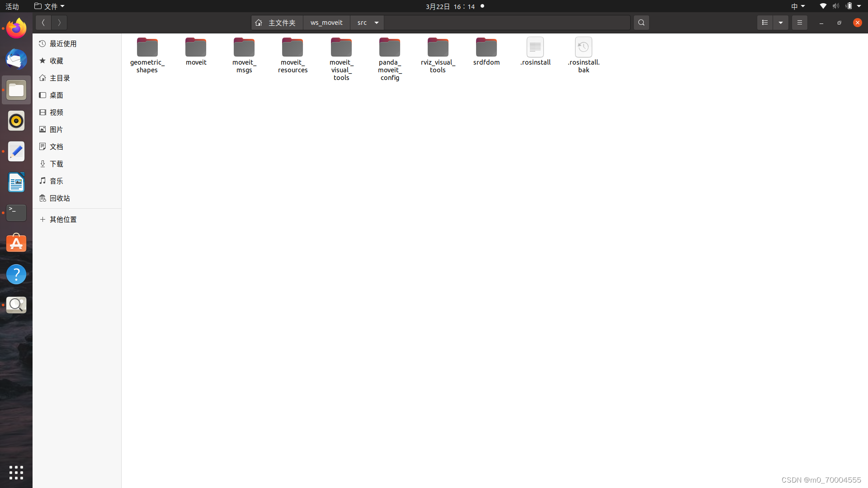Open the moveit_resources folder
The image size is (868, 488).
(x=292, y=48)
